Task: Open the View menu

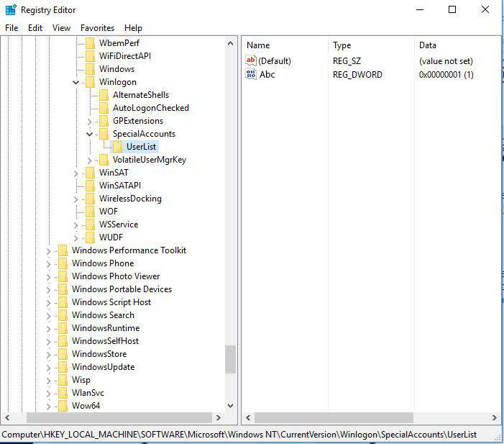Action: (61, 28)
